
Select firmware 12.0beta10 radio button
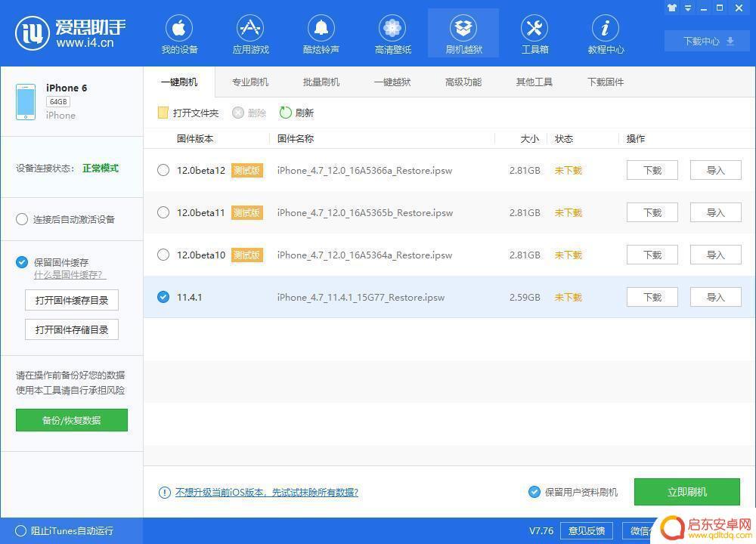[163, 255]
